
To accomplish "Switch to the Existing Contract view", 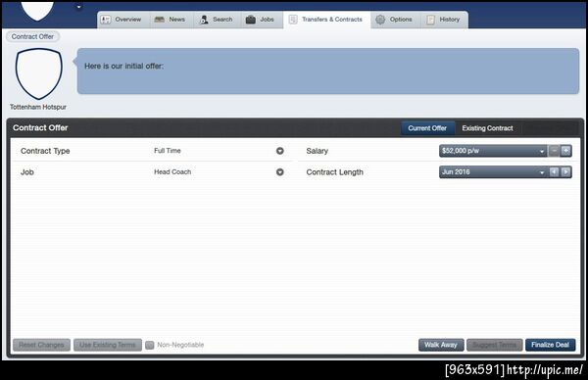I will coord(487,128).
